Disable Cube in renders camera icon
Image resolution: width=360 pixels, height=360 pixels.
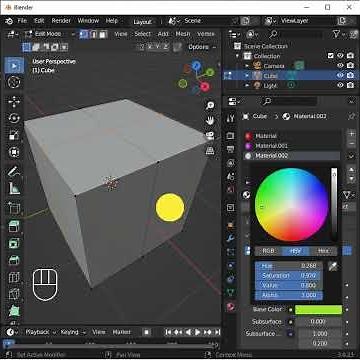[x=350, y=76]
